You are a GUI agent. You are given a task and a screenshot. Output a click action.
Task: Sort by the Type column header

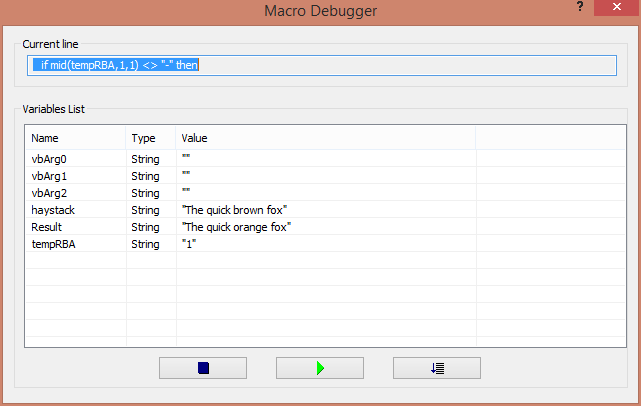coord(151,138)
